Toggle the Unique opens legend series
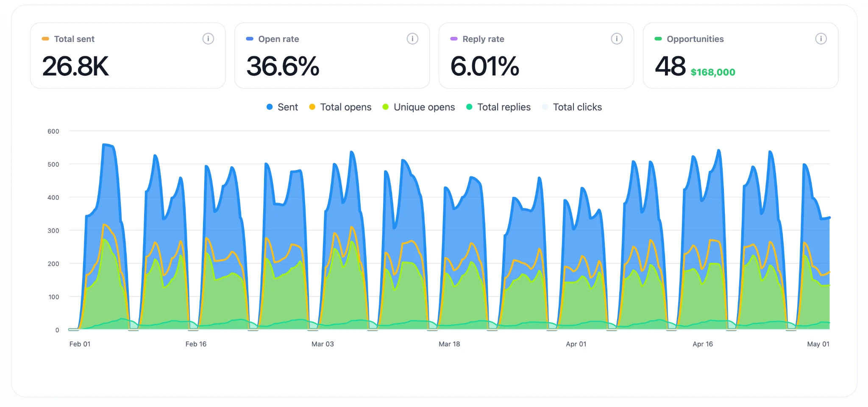 pos(419,107)
